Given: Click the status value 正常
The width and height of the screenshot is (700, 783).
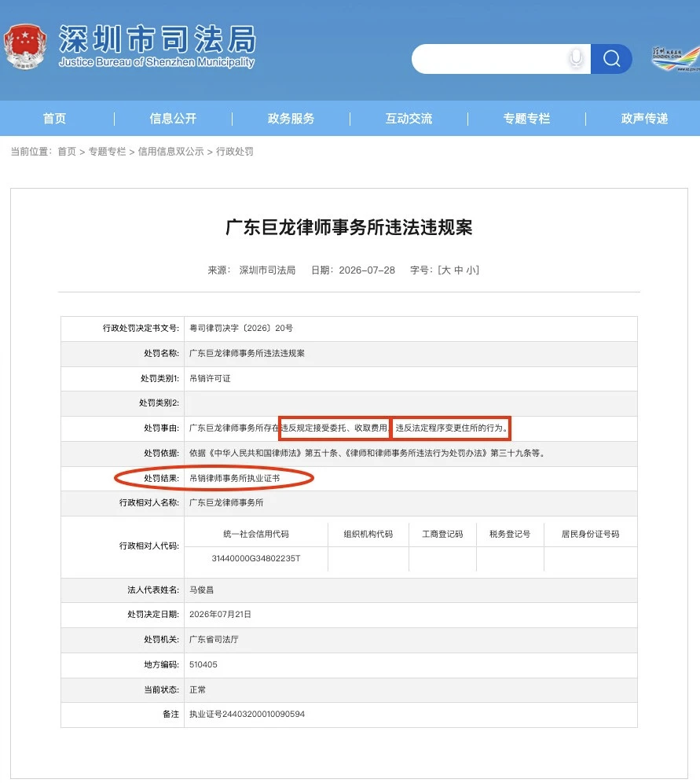Looking at the screenshot, I should pos(197,689).
